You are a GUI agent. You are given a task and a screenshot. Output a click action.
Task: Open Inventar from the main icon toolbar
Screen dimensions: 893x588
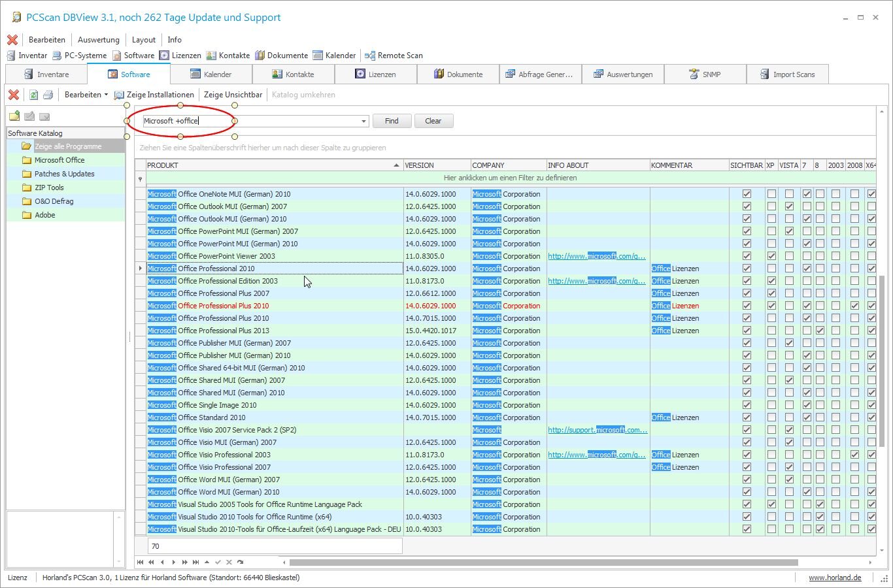click(27, 56)
